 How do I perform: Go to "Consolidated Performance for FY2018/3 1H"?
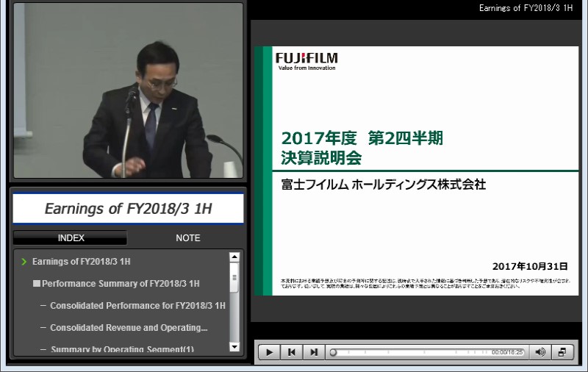[x=137, y=306]
